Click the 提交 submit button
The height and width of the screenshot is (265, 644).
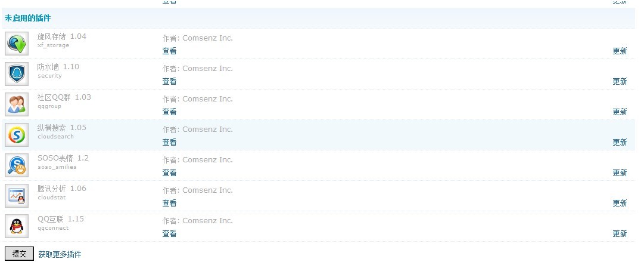pyautogui.click(x=19, y=254)
